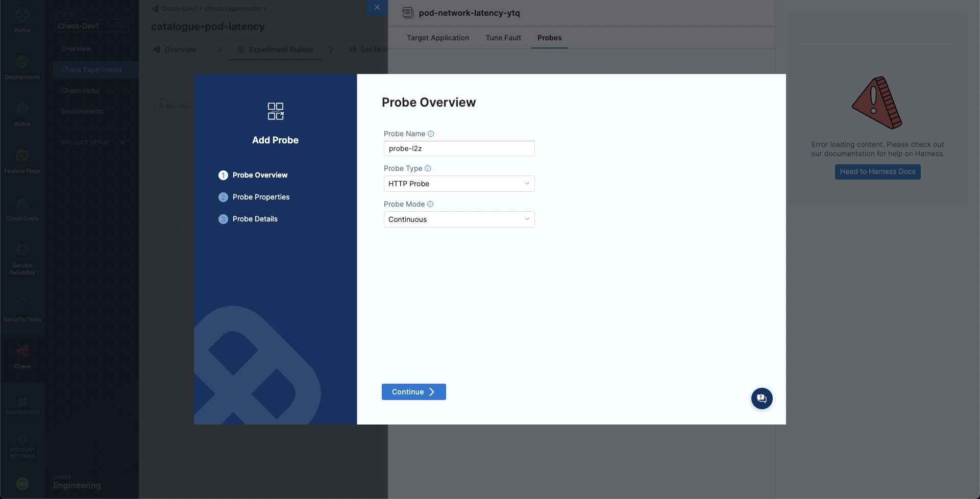Open the Service Reliability module icon
The height and width of the screenshot is (499, 980).
coord(22,250)
